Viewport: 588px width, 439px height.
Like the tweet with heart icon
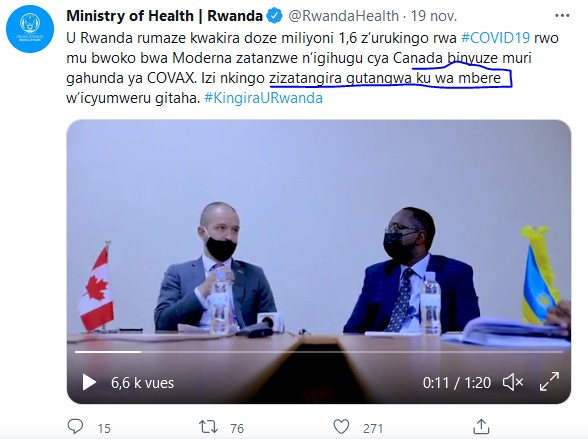point(341,427)
